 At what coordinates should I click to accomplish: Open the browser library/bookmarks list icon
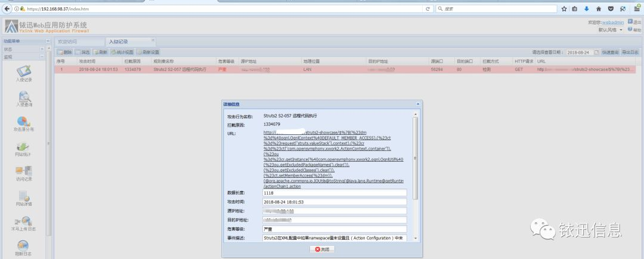click(x=575, y=8)
